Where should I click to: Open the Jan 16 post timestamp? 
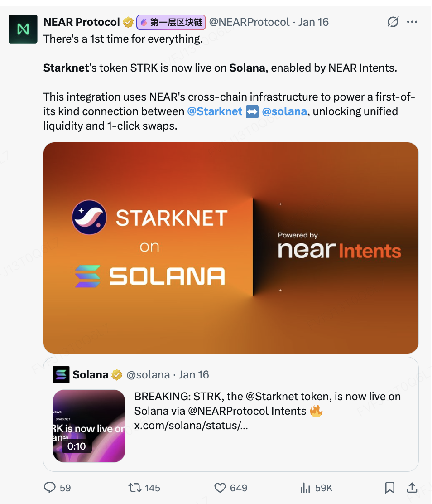point(313,22)
